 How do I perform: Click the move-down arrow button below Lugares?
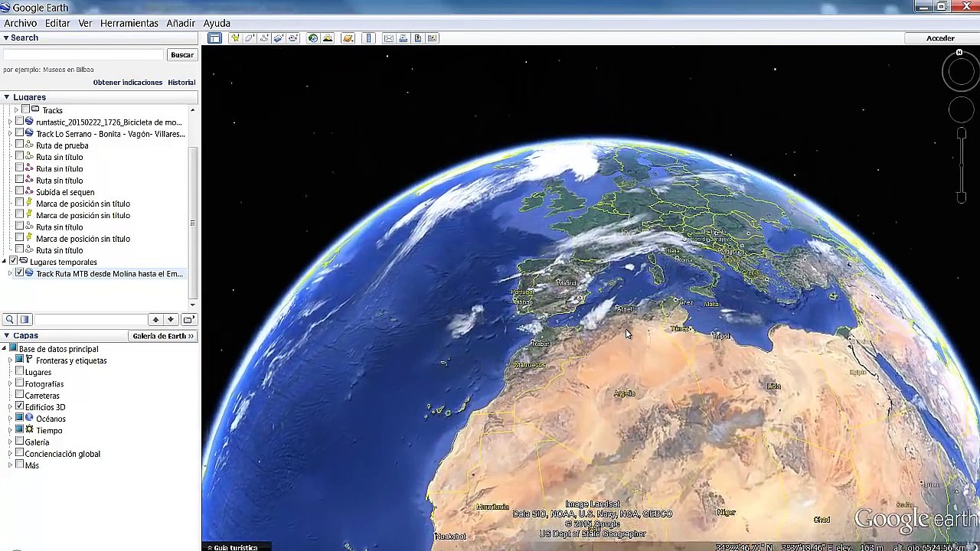tap(171, 320)
